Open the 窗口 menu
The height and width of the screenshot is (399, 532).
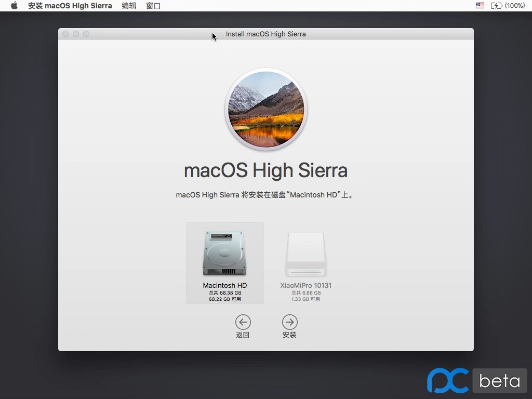[153, 6]
